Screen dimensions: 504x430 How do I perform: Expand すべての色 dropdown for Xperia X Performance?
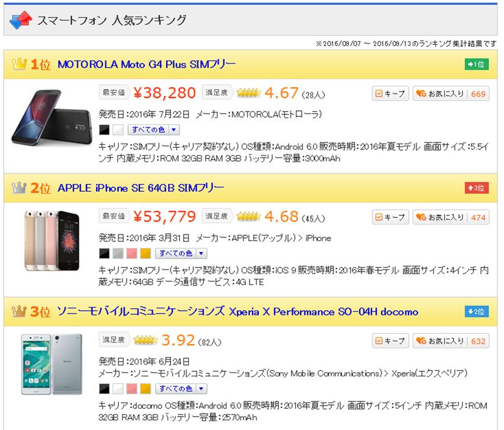click(181, 389)
